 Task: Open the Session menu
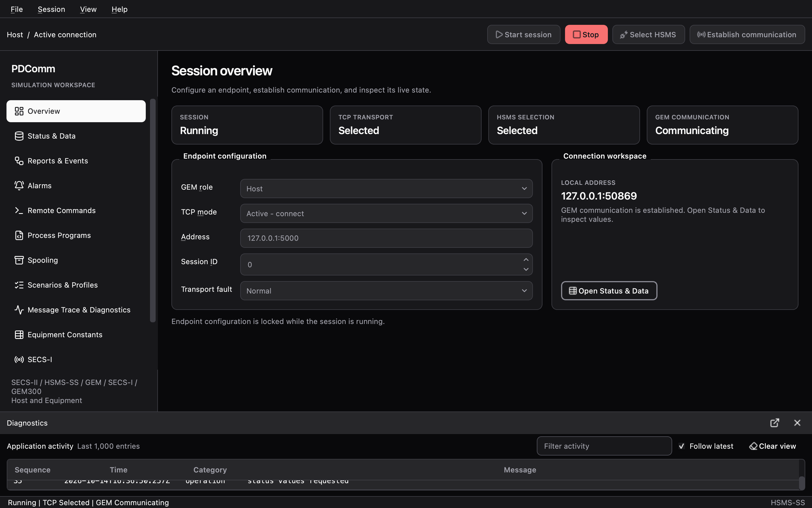point(51,9)
